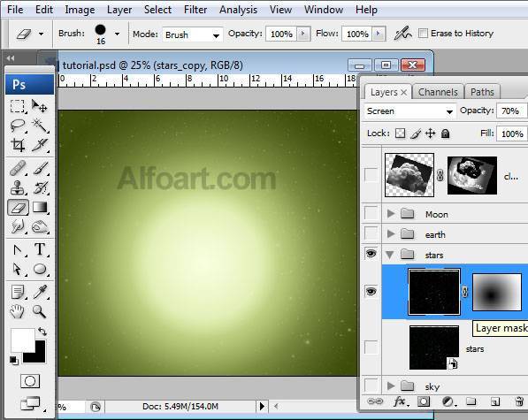The image size is (528, 420).
Task: Switch to the Channels tab
Action: (x=438, y=92)
